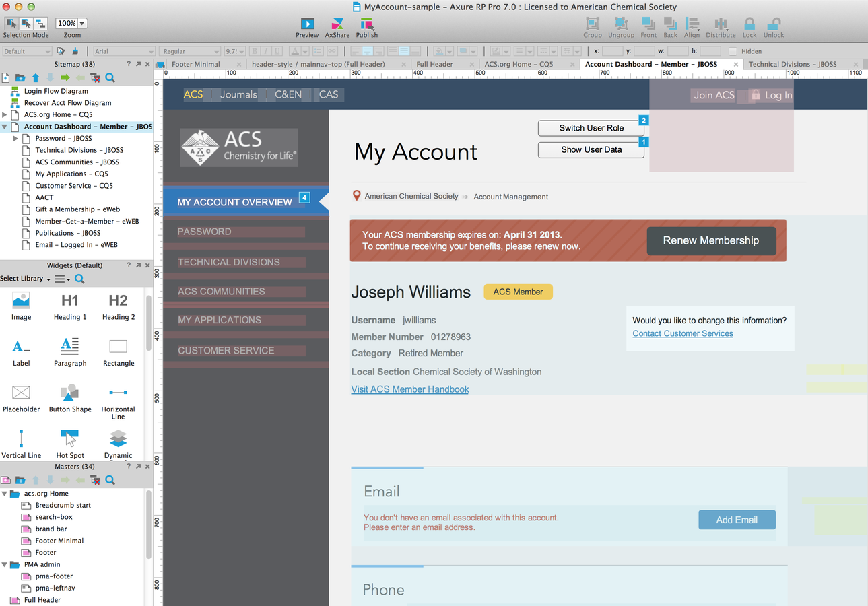
Task: Switch to the Full Header tab
Action: pos(434,65)
